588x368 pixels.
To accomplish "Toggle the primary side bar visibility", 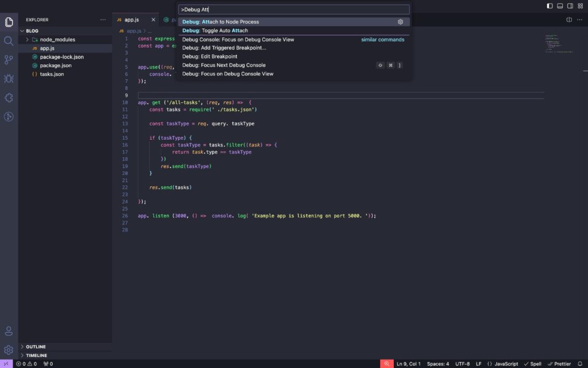I will point(550,6).
